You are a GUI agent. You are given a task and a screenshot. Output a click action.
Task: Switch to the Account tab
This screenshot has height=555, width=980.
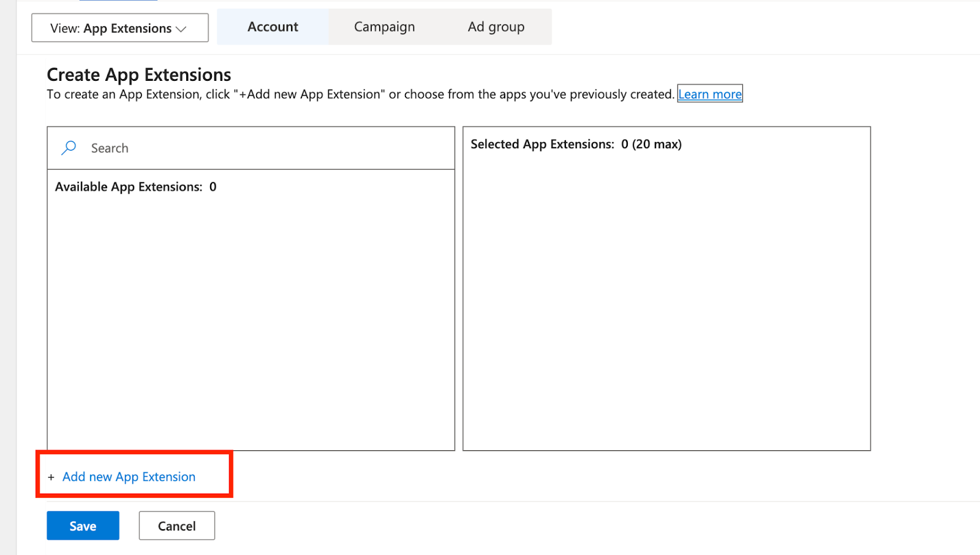point(273,27)
